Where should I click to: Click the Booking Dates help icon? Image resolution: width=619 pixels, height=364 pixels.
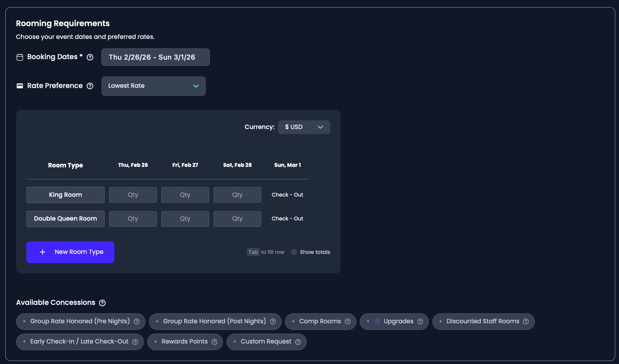90,57
